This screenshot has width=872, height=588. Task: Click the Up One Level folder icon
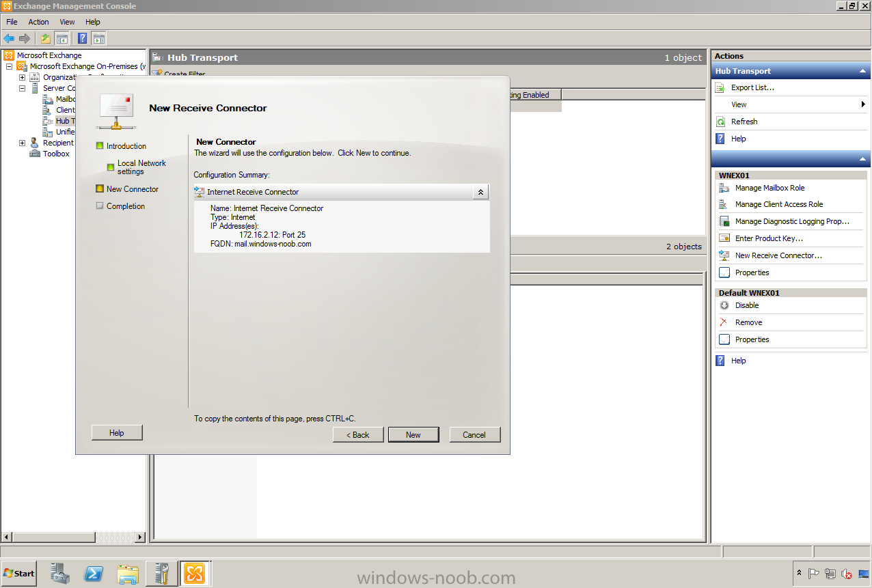(46, 39)
